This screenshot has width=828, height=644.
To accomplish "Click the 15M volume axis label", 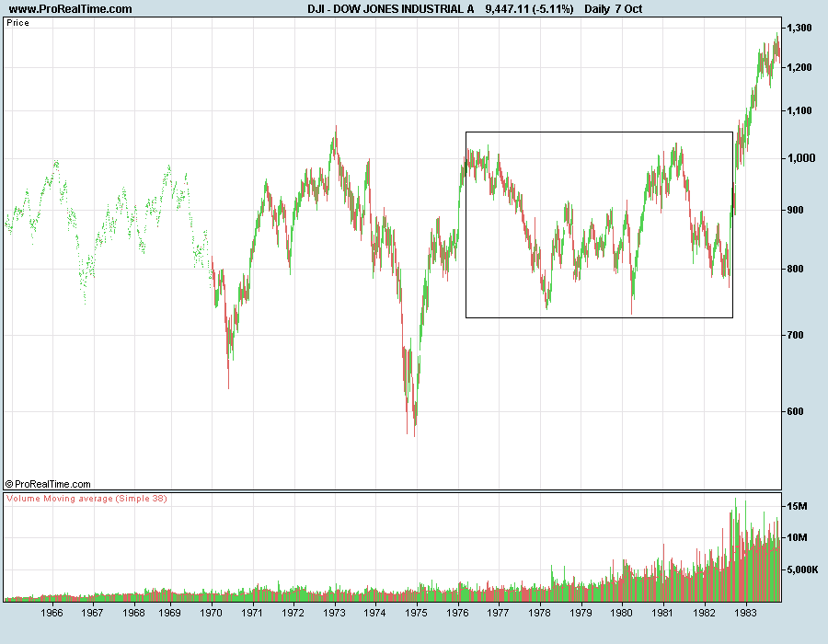I will coord(797,506).
